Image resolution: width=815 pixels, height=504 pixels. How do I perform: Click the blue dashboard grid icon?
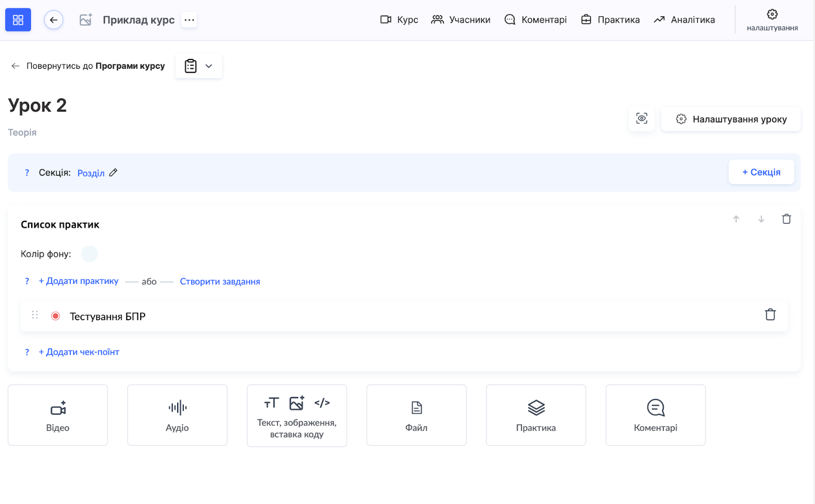(x=18, y=20)
